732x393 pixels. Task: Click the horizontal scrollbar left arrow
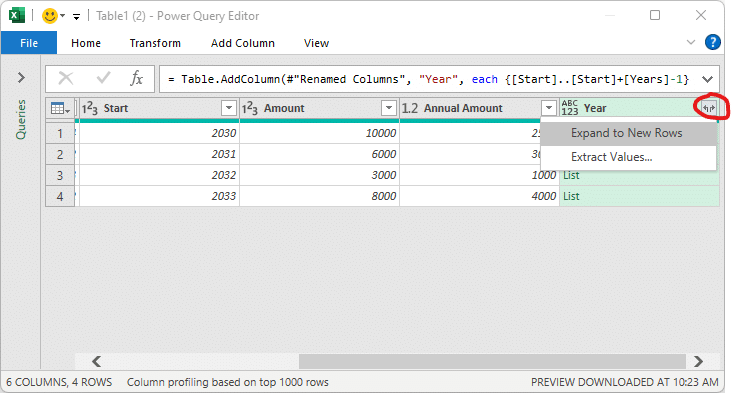coord(97,361)
